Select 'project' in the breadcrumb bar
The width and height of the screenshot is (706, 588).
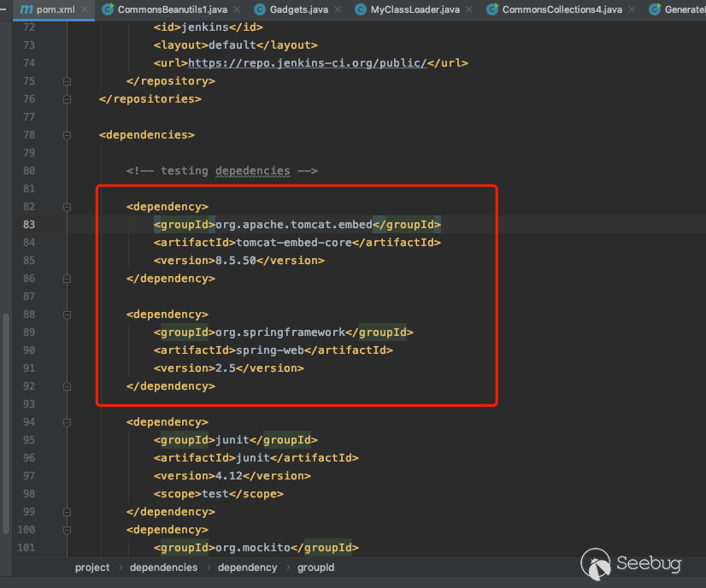pyautogui.click(x=92, y=567)
